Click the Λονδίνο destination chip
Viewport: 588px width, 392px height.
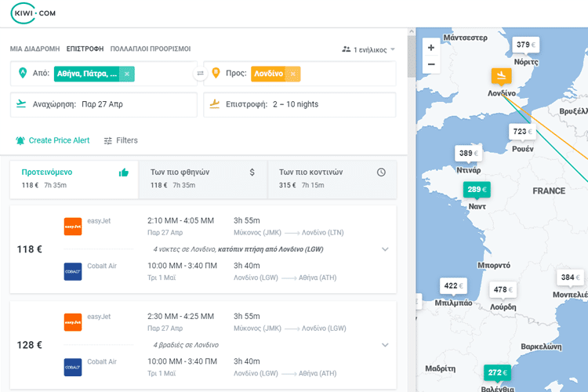[x=268, y=74]
